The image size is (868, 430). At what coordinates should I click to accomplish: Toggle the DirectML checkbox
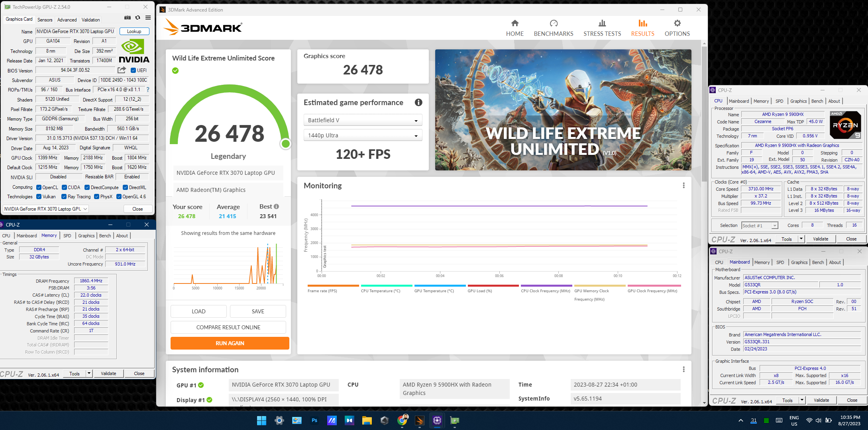tap(125, 188)
